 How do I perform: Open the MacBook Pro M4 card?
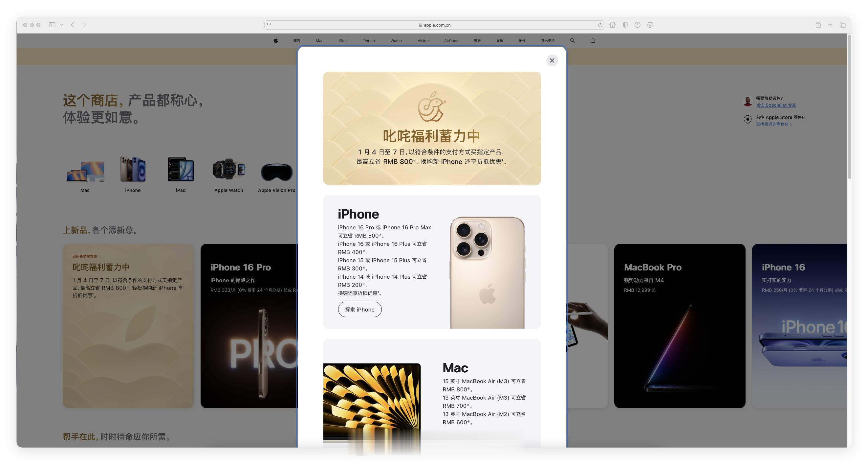(x=679, y=326)
